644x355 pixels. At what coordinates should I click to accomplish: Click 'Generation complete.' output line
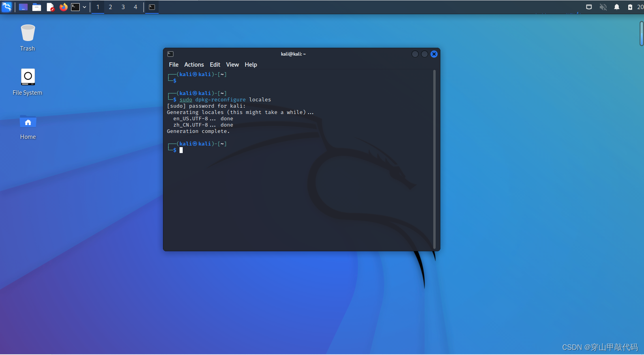point(198,131)
